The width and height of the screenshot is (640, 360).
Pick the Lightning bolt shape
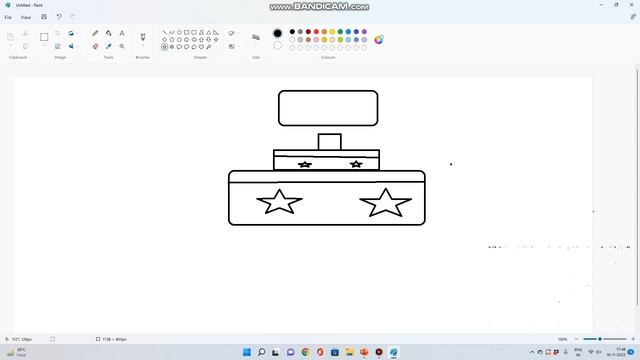[x=209, y=47]
